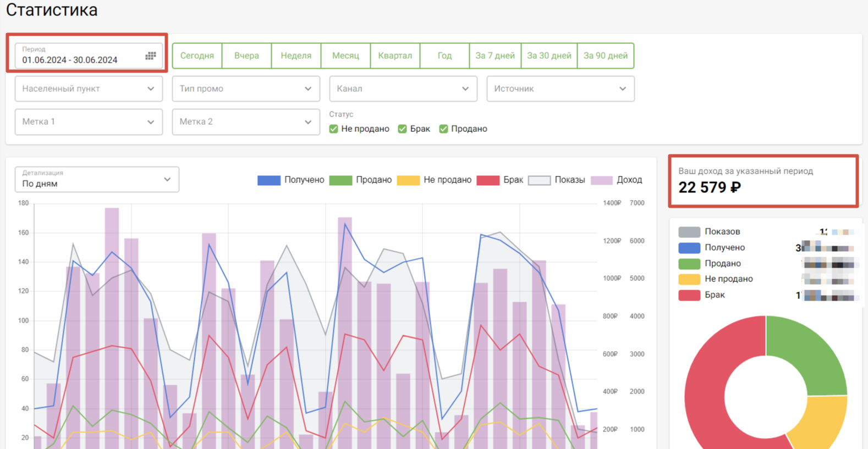Screen dimensions: 868x449
Task: Toggle Брак series in chart legend
Action: pos(499,180)
